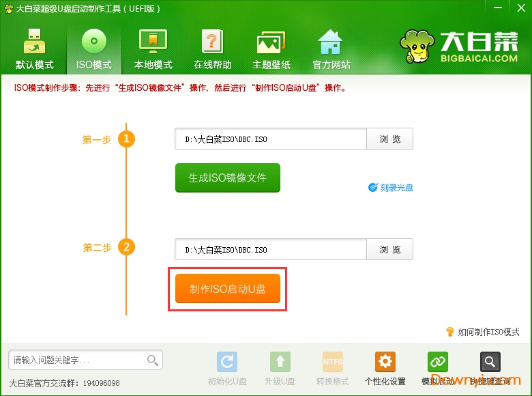This screenshot has width=532, height=396.
Task: Click step one 浏览 browse button
Action: tap(390, 139)
